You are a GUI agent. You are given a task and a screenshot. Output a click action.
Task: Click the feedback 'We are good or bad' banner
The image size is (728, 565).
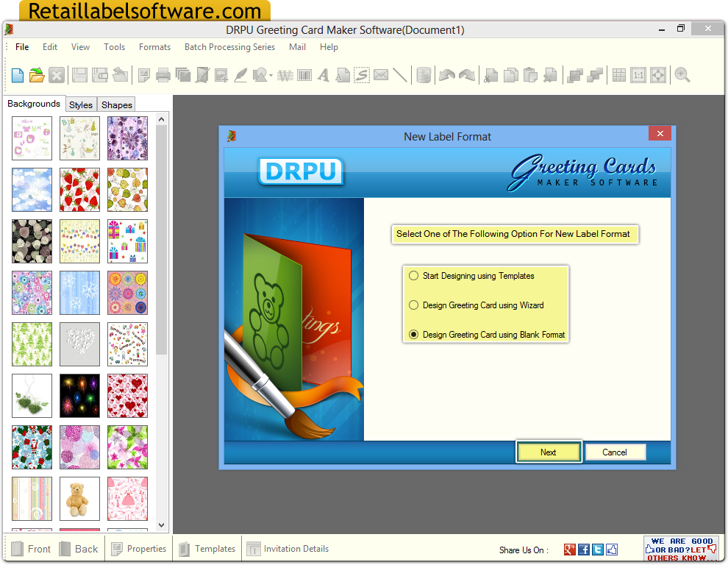[681, 549]
